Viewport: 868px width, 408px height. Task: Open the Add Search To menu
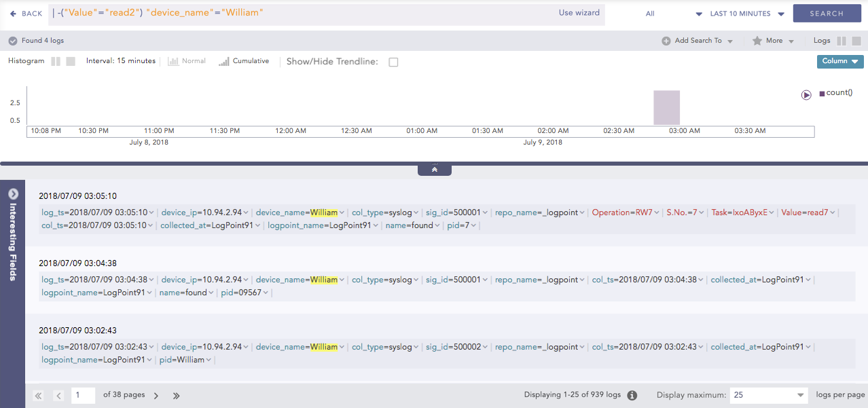coord(698,41)
